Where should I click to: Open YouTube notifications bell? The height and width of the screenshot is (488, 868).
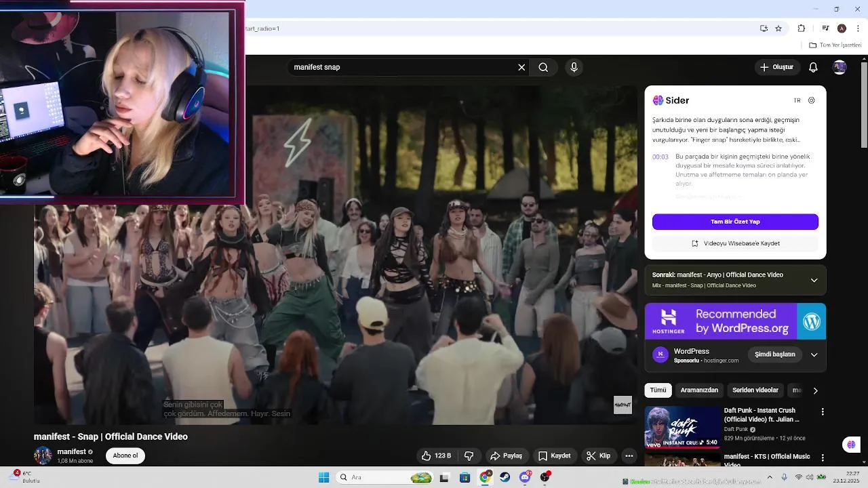point(813,67)
